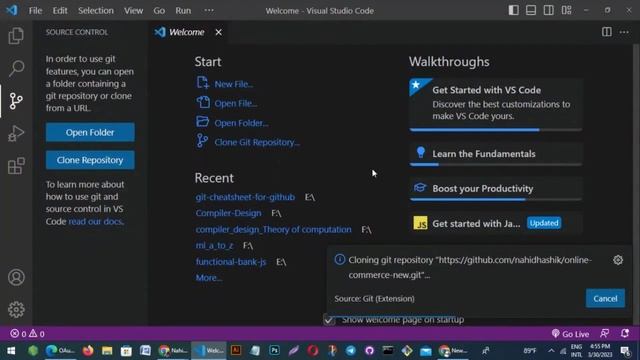Close the Welcome tab
Viewport: 640px width, 360px height.
[219, 32]
